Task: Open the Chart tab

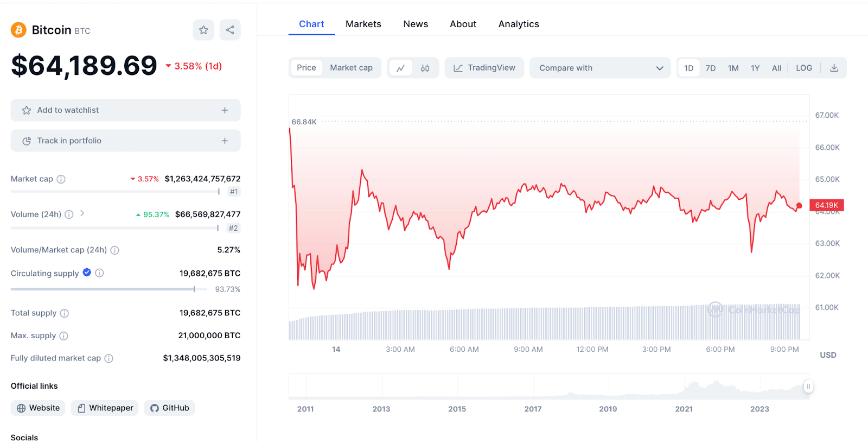Action: coord(311,24)
